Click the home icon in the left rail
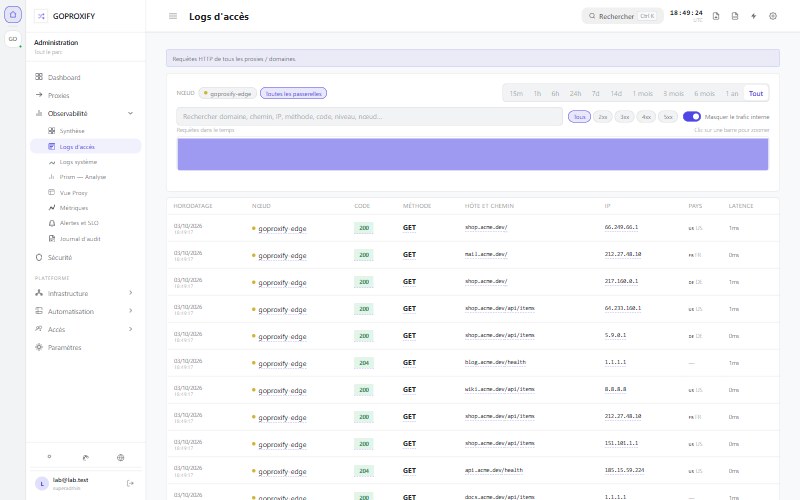The width and height of the screenshot is (800, 500). click(x=13, y=15)
